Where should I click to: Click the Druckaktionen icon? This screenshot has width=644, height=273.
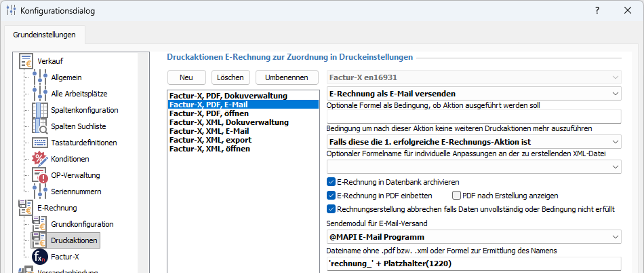click(40, 240)
